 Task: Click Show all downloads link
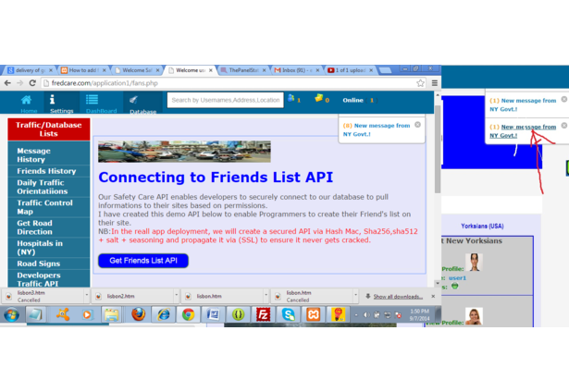coord(398,297)
